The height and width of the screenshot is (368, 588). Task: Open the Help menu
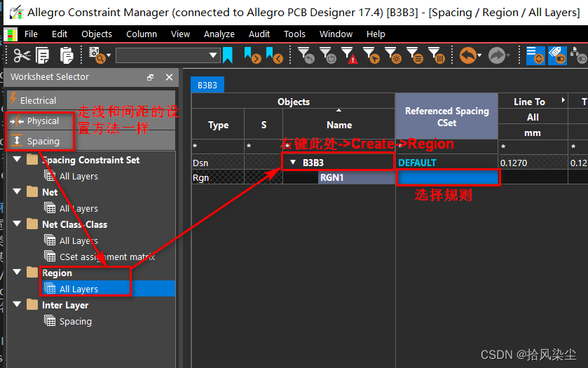click(376, 34)
